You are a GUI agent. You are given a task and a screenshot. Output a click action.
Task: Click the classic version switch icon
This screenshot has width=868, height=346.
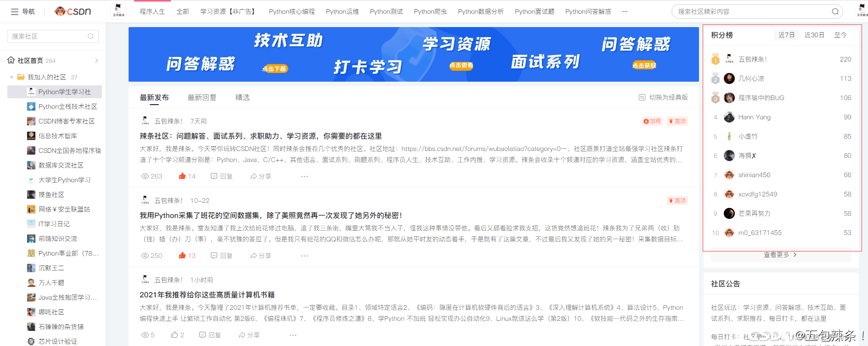point(642,97)
